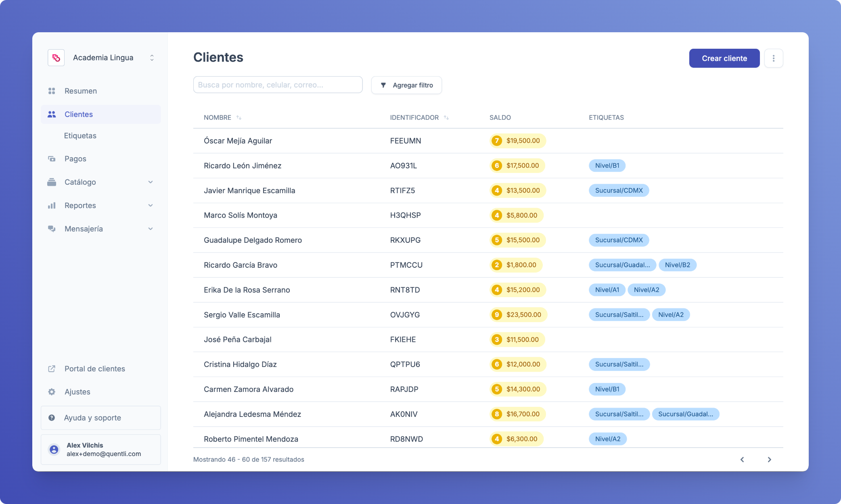Open the Academia Lingua organization switcher

pyautogui.click(x=152, y=58)
